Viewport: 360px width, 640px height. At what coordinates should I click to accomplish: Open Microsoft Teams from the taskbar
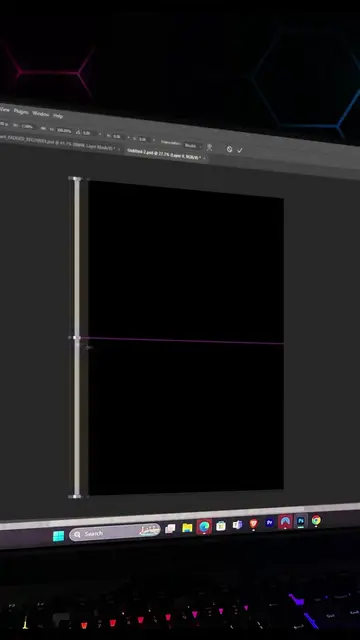pos(237,524)
